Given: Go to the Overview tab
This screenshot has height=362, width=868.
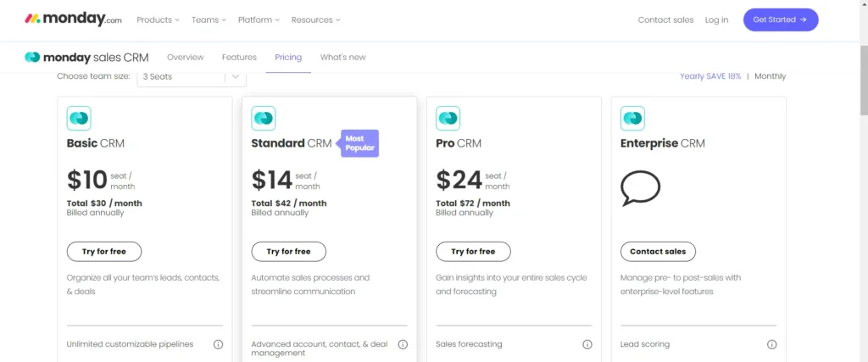Looking at the screenshot, I should point(186,57).
